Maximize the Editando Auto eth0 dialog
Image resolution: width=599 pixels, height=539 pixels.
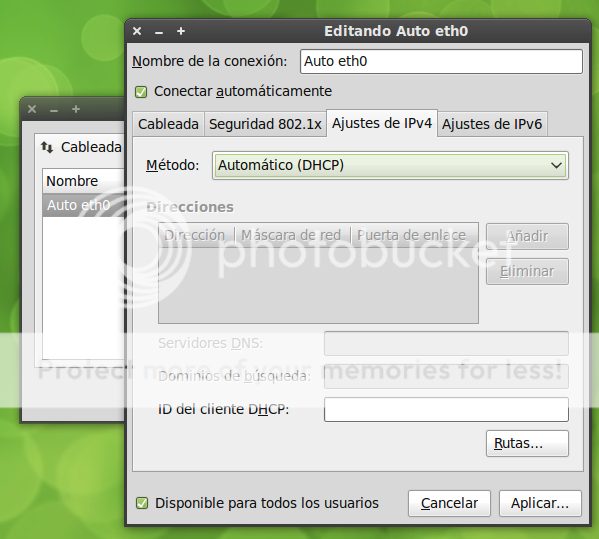181,31
